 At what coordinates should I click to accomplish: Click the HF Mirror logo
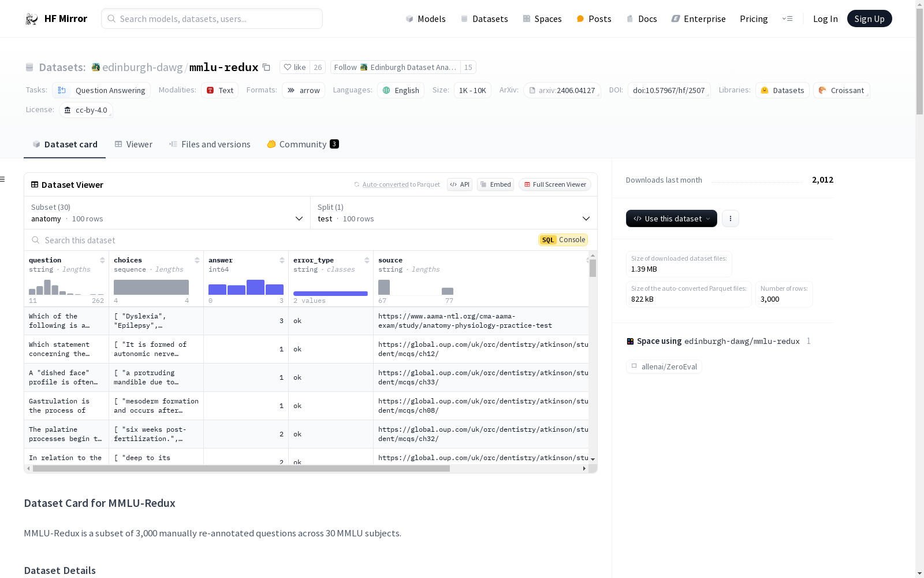tap(56, 18)
